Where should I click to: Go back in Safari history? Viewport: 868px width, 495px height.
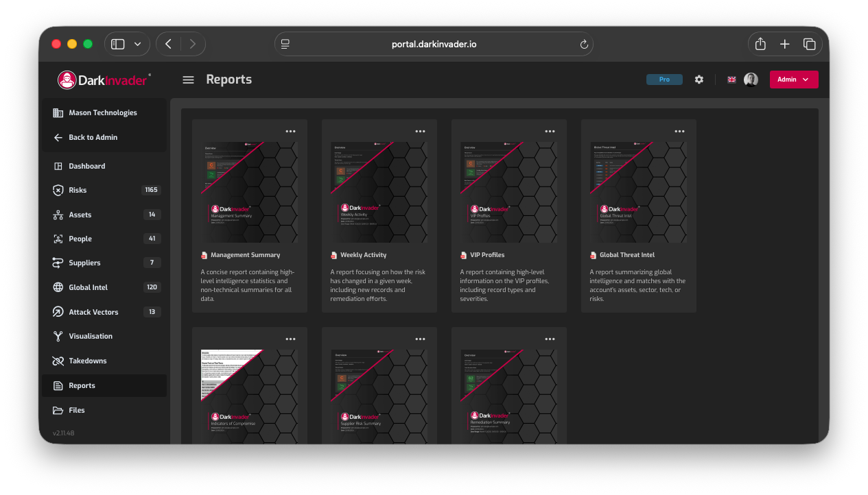click(x=169, y=44)
